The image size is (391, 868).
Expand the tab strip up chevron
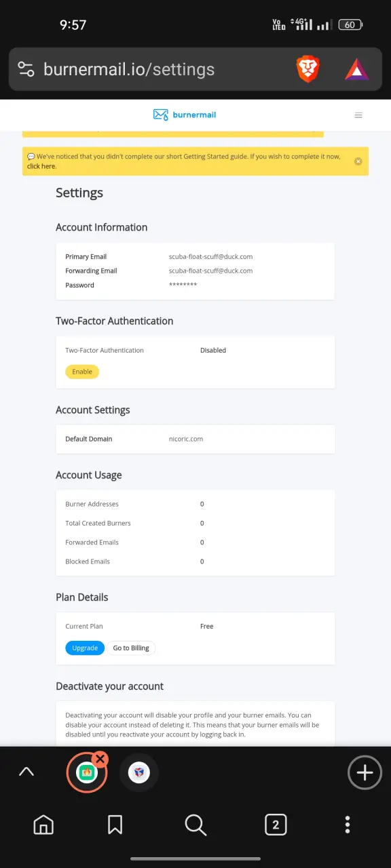pyautogui.click(x=26, y=772)
